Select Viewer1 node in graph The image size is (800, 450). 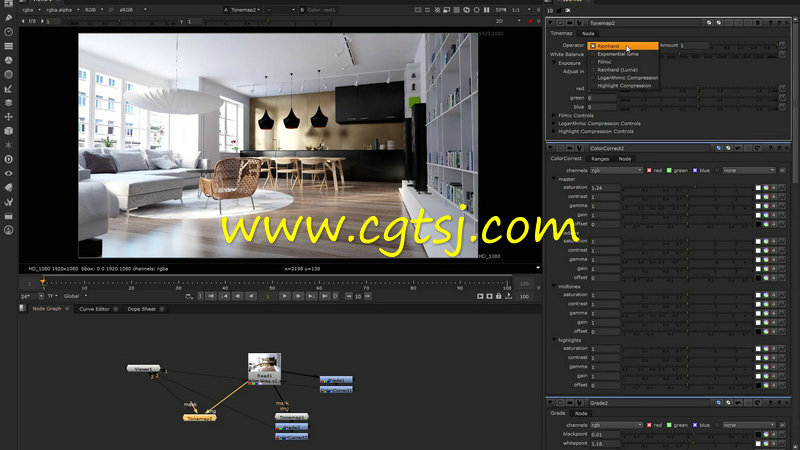[143, 368]
